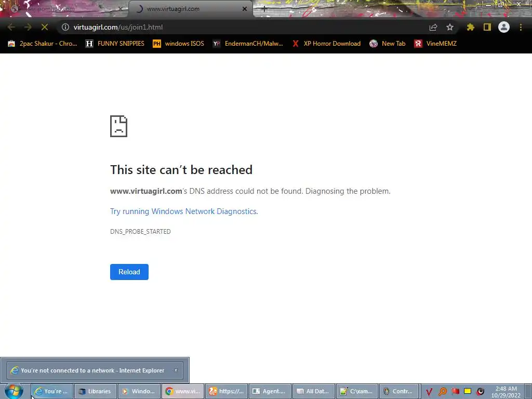Open Chrome's three-dot menu
Viewport: 532px width, 399px height.
pos(521,27)
